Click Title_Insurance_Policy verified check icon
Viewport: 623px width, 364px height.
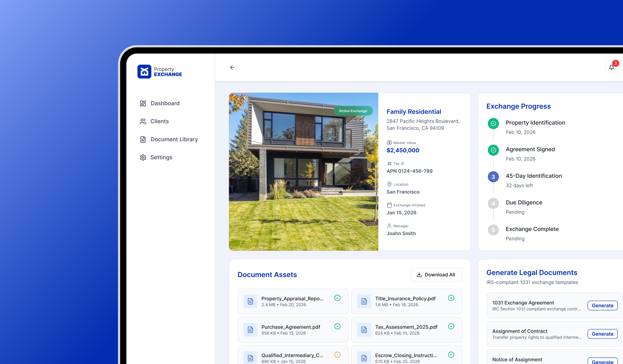[x=451, y=298]
